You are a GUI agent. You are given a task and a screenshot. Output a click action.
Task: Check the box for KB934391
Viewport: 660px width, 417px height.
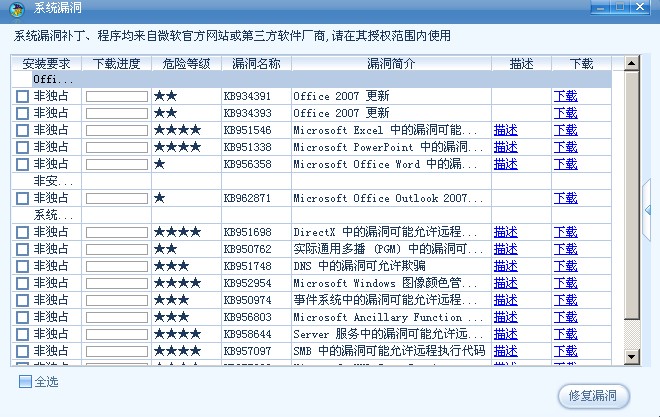(x=22, y=96)
